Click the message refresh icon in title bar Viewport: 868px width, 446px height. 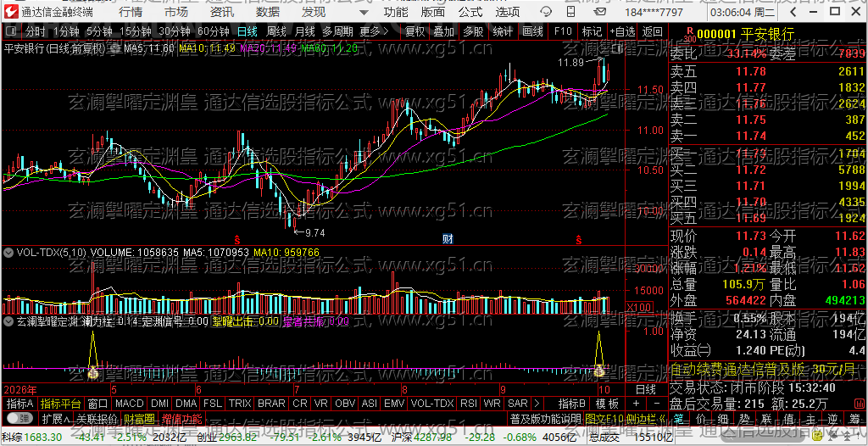coord(546,12)
